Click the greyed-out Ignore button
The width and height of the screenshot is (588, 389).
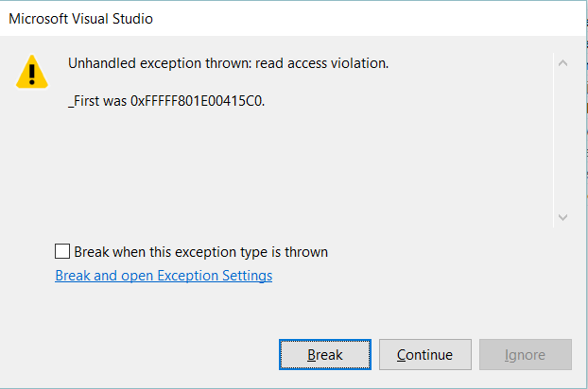click(x=525, y=355)
